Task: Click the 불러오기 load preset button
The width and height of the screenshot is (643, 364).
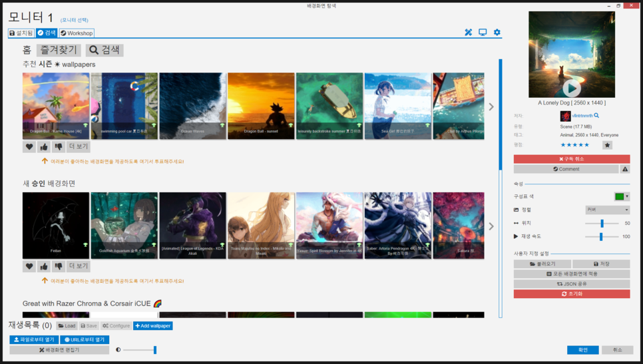Action: pos(542,264)
